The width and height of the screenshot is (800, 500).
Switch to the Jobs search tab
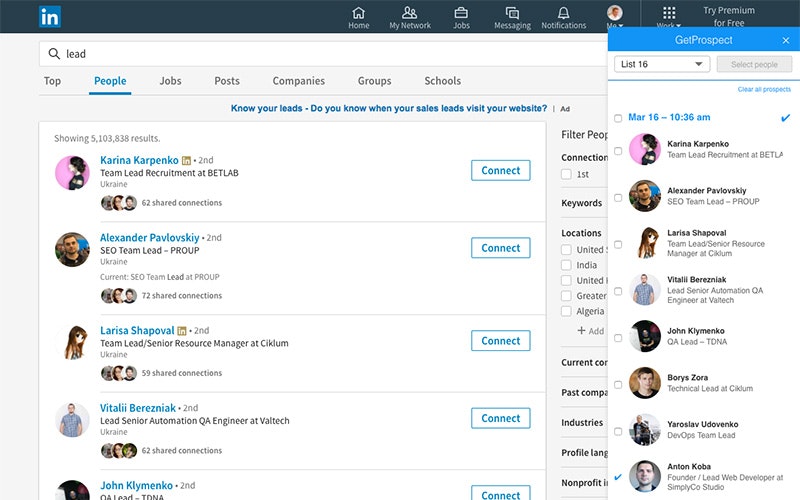tap(170, 81)
